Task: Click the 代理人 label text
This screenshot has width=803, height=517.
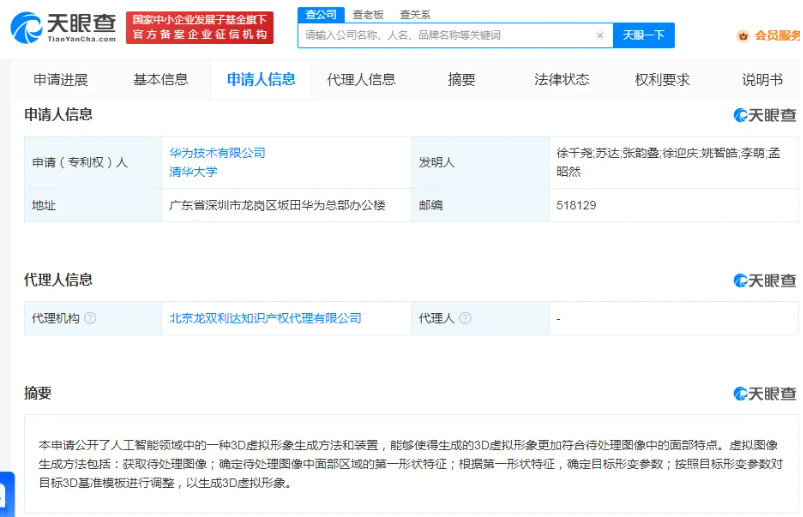Action: [x=436, y=318]
